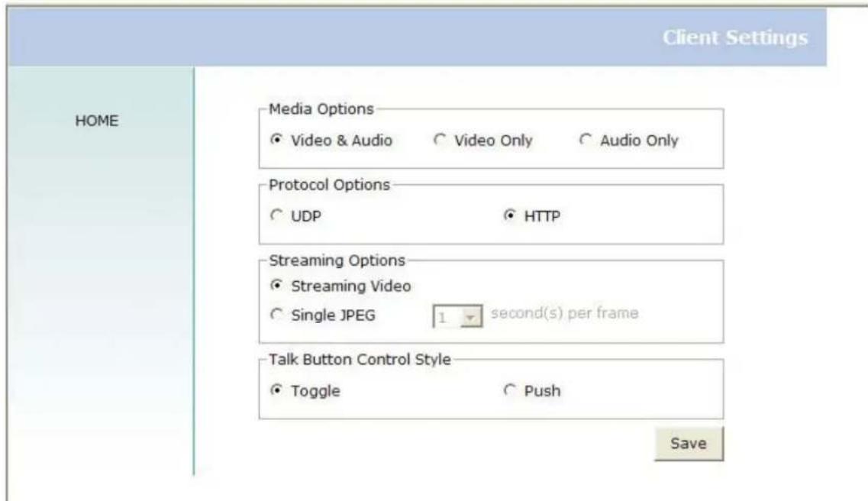Viewport: 868px width, 501px height.
Task: Select the Video & Audio media option
Action: click(276, 140)
